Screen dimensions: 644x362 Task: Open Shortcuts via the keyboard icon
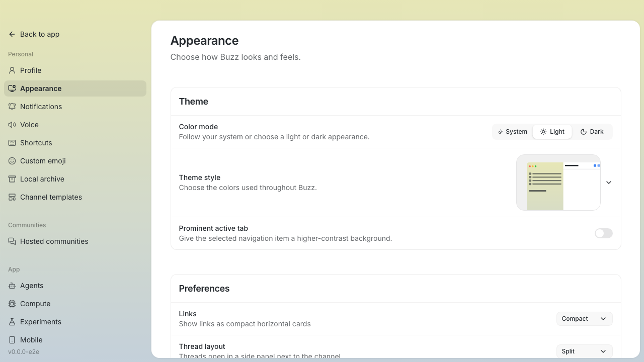12,143
